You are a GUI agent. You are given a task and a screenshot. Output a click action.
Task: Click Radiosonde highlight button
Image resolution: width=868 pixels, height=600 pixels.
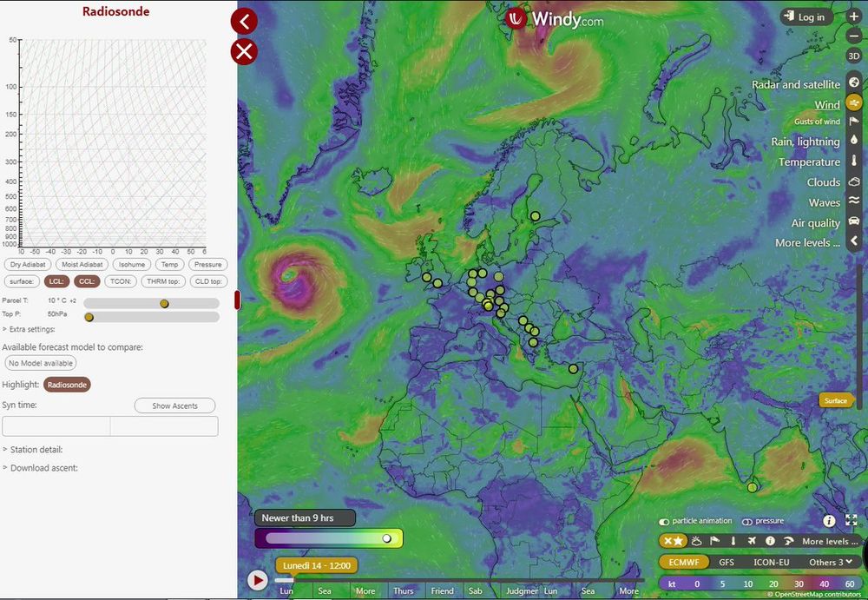coord(67,385)
